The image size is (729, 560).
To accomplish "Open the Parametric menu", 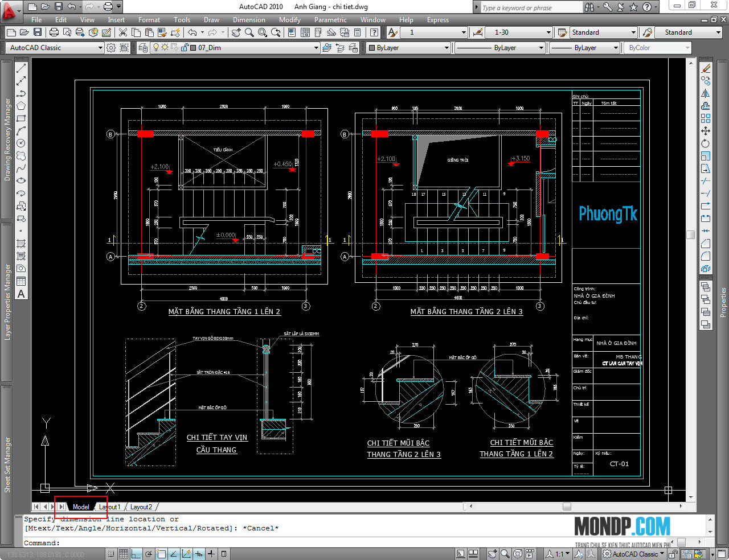I will click(330, 20).
